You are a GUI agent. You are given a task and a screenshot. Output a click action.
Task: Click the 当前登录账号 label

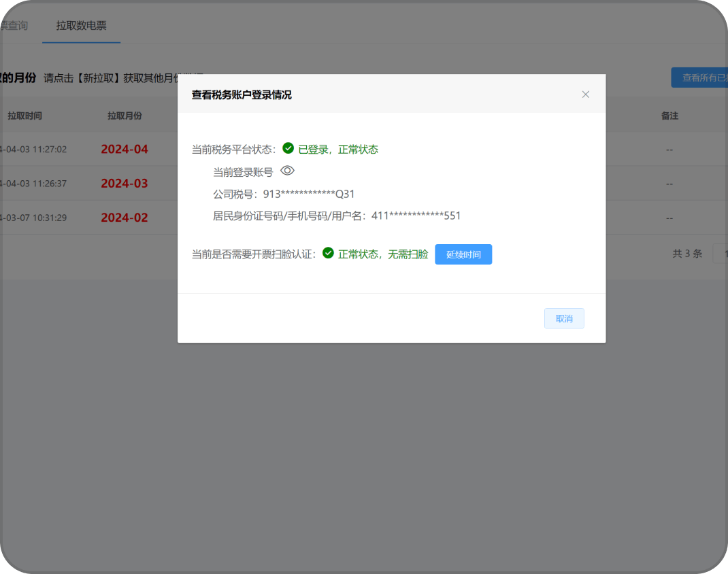tap(243, 172)
